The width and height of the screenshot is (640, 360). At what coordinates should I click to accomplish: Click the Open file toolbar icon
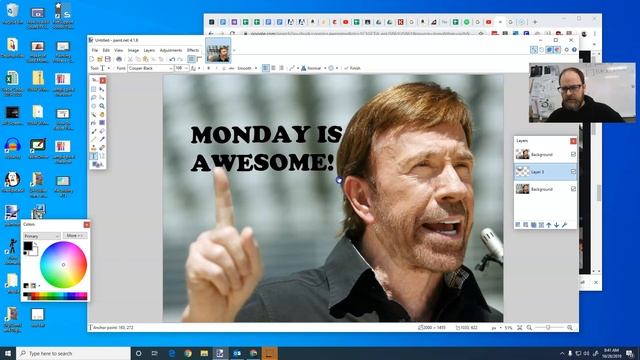[x=100, y=59]
